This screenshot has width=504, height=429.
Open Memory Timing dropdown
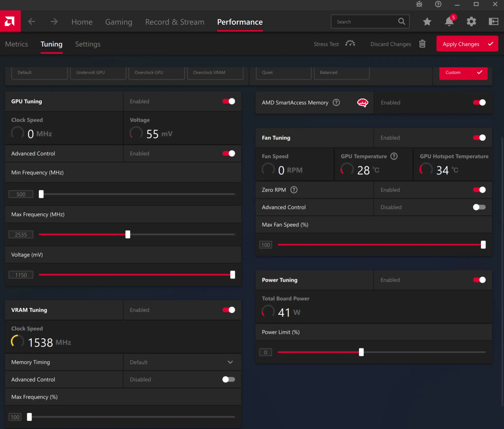[182, 362]
